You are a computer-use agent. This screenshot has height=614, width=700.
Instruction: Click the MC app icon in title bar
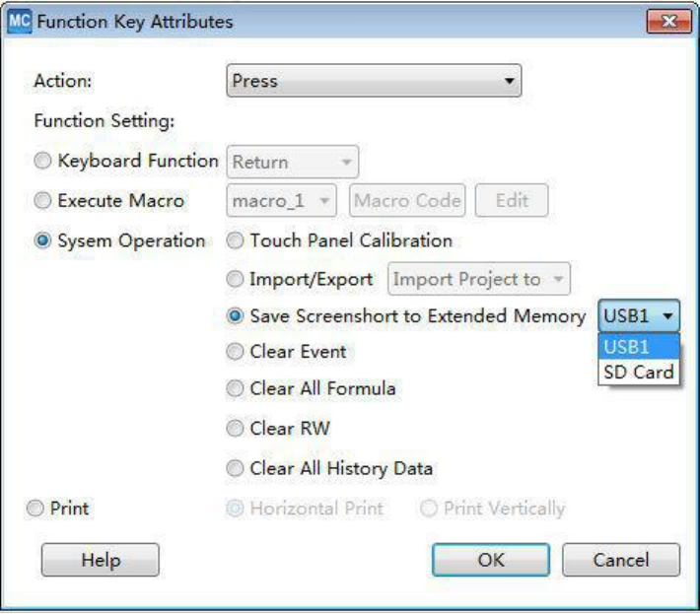pos(21,21)
